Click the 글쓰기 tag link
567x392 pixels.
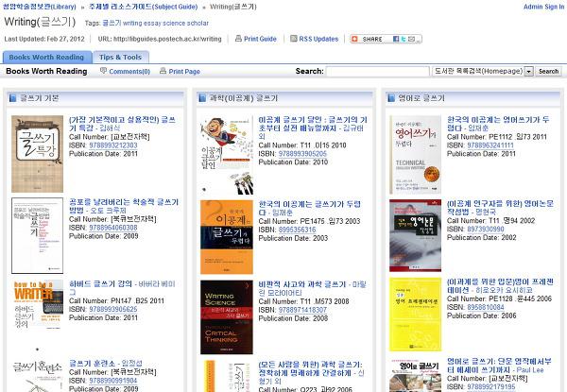112,23
